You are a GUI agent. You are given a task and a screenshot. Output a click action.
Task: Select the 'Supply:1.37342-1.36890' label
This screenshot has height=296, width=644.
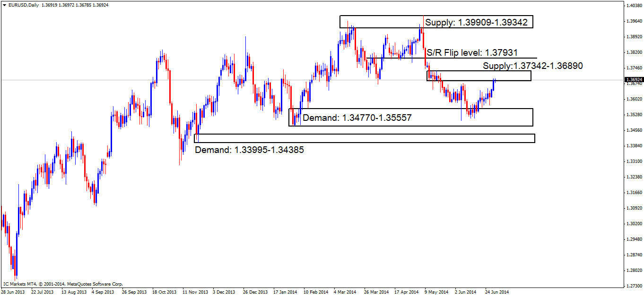tap(533, 66)
